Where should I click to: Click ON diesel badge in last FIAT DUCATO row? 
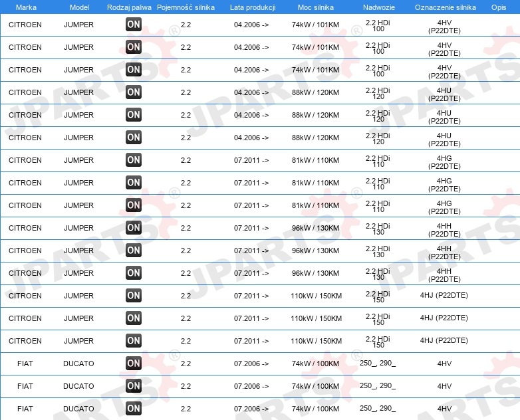pos(134,408)
